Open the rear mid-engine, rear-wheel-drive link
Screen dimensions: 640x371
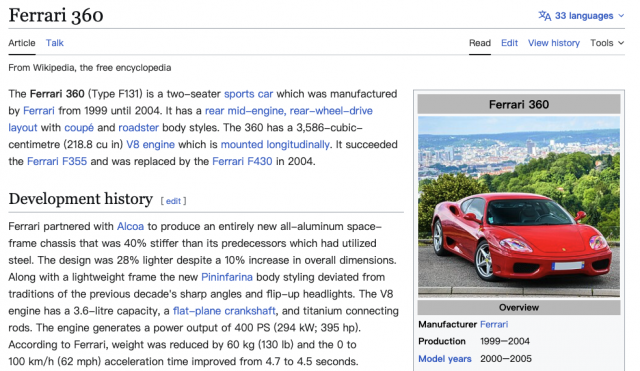coord(289,111)
